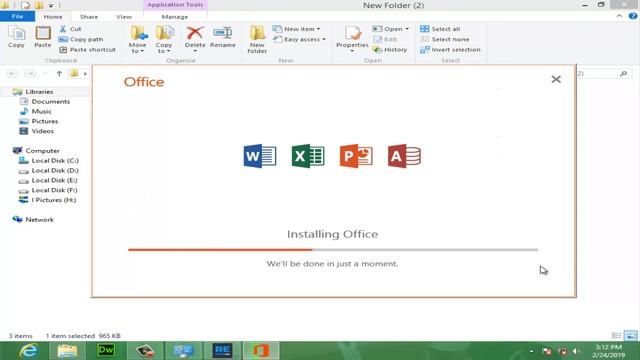The image size is (640, 360).
Task: Open the Move to dropdown
Action: click(x=138, y=39)
